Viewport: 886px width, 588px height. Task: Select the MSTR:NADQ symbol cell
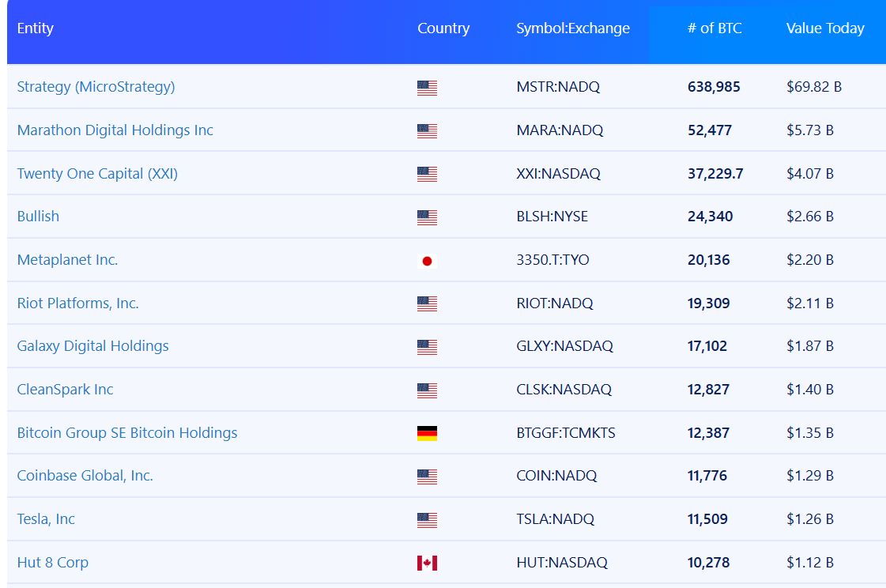[558, 87]
